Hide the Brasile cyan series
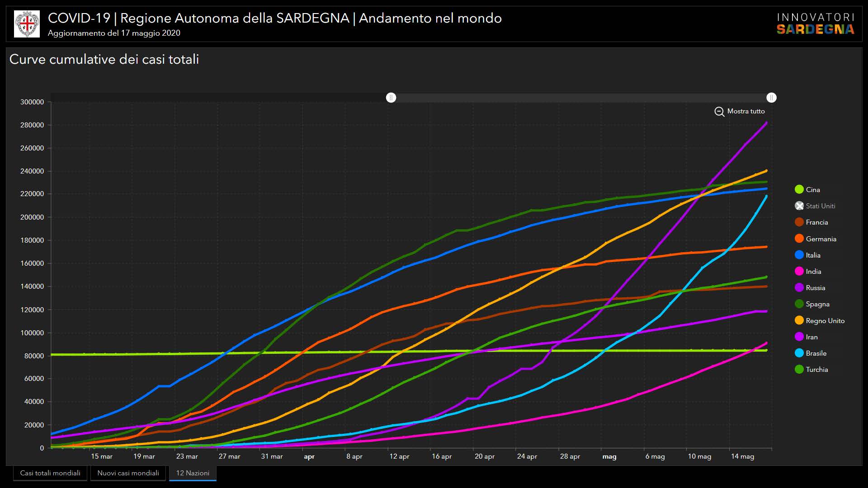 pyautogui.click(x=799, y=353)
